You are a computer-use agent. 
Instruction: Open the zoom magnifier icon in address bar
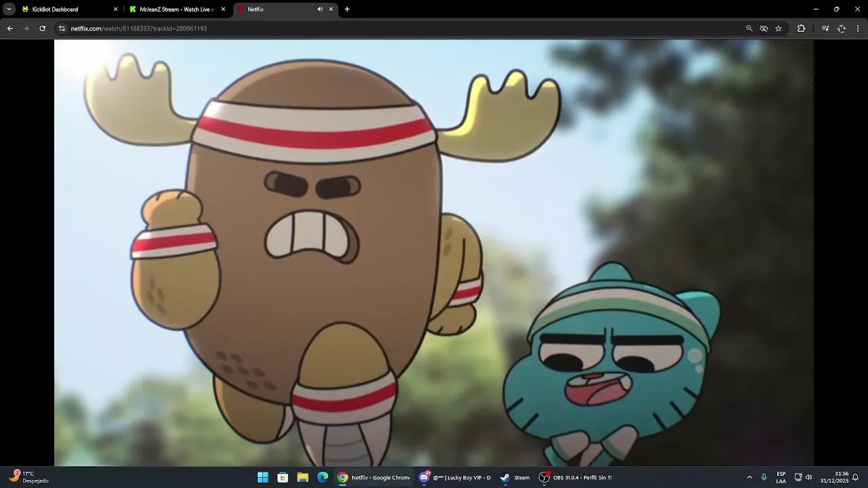click(x=749, y=28)
